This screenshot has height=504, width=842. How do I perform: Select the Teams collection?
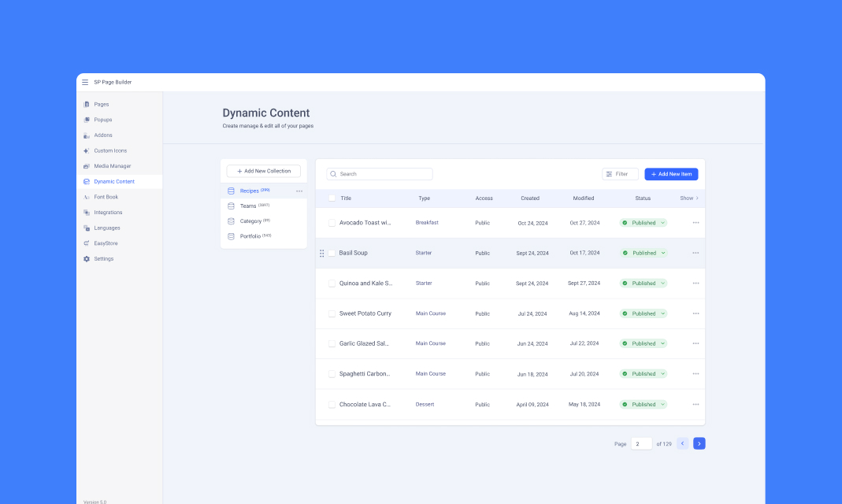(x=248, y=206)
